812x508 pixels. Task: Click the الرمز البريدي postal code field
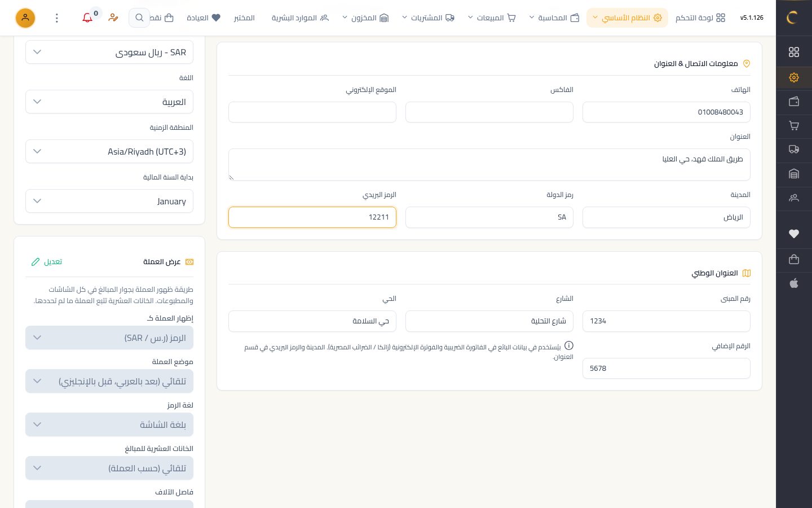tap(312, 217)
